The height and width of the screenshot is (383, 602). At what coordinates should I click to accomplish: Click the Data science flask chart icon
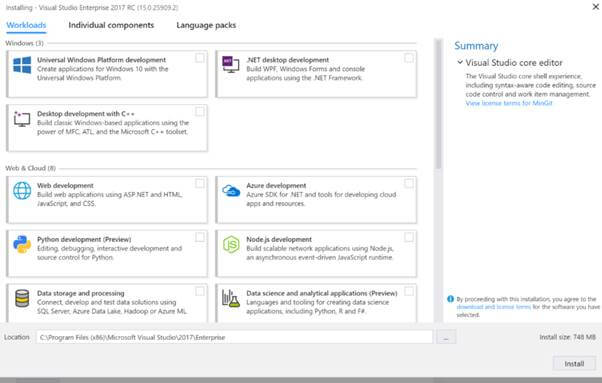coord(231,298)
